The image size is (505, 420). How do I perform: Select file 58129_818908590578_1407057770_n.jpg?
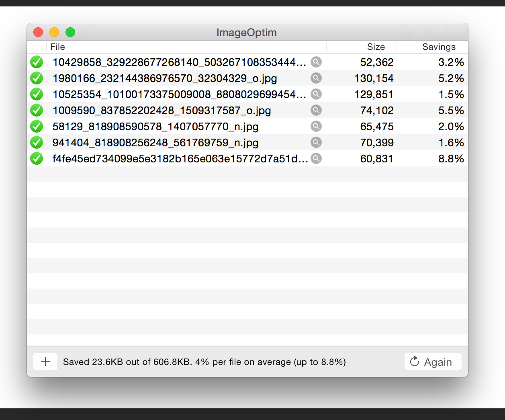(x=155, y=127)
